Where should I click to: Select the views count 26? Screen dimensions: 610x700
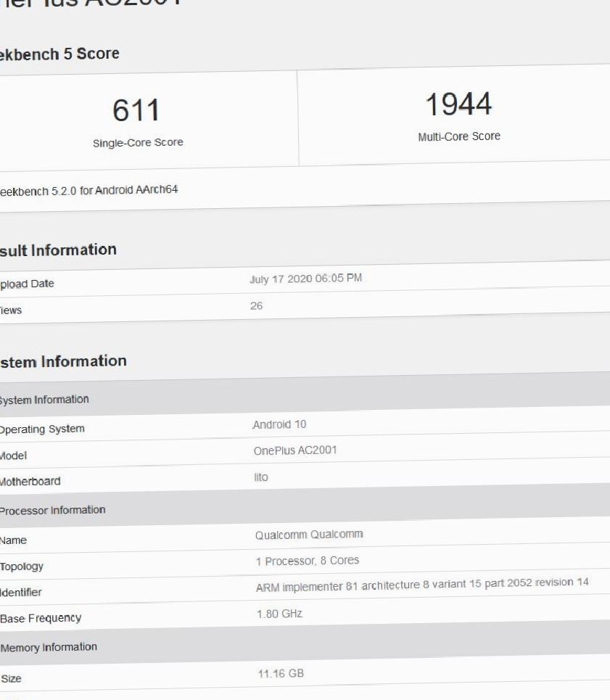(x=256, y=306)
